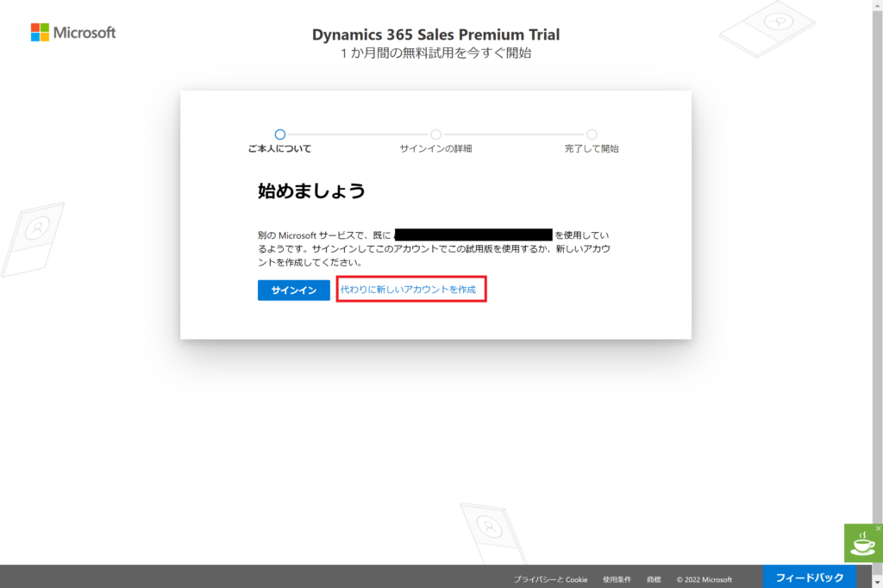883x588 pixels.
Task: Click the １か月間の無料試用を今すぐ開始 subtitle
Action: pyautogui.click(x=435, y=53)
